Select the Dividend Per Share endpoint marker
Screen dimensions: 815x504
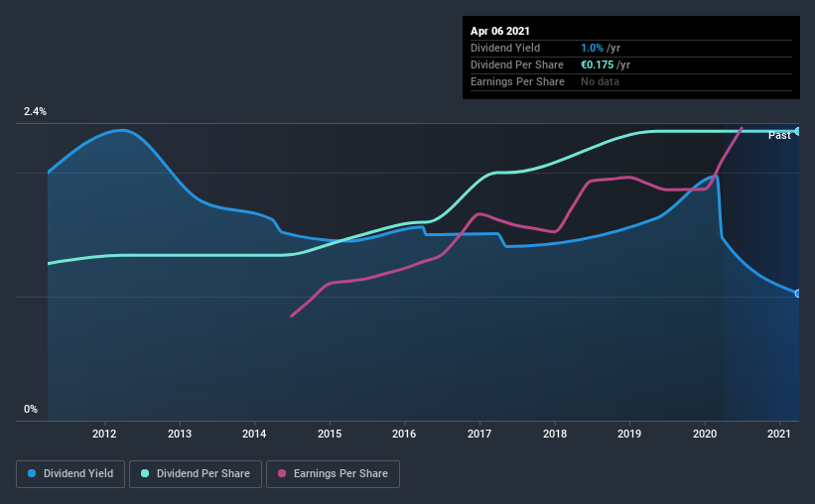point(798,131)
